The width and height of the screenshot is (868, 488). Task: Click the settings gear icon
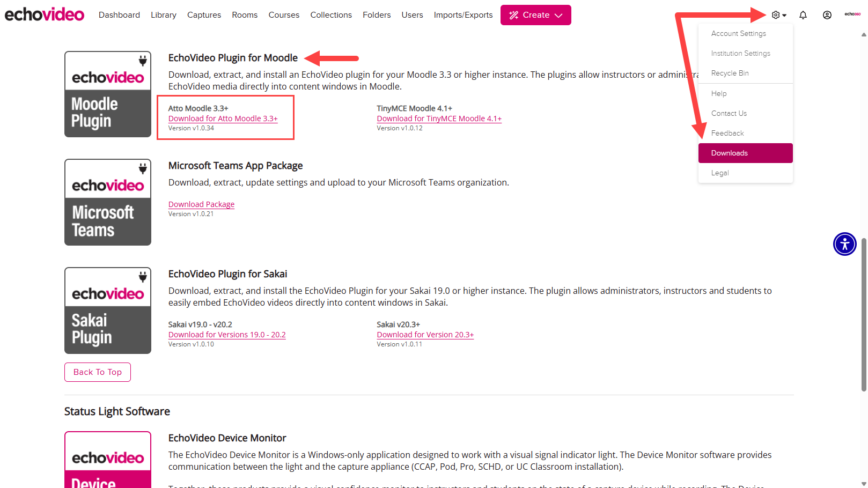coord(775,14)
